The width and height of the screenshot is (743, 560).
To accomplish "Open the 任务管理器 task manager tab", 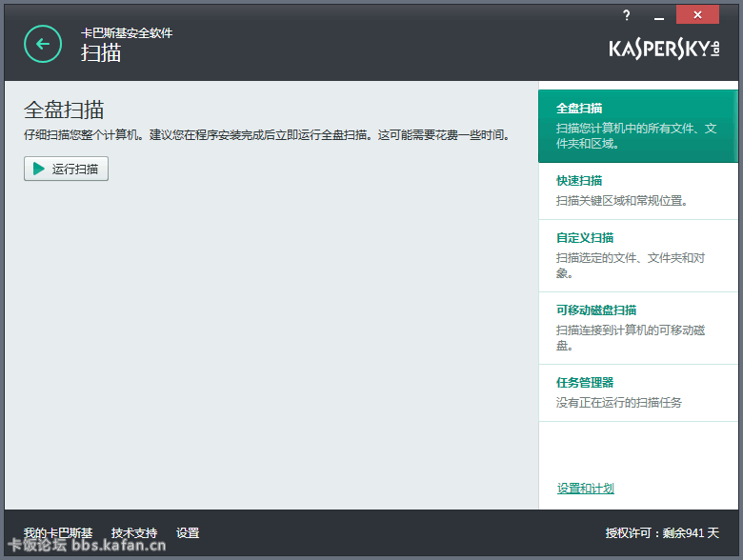I will point(638,392).
